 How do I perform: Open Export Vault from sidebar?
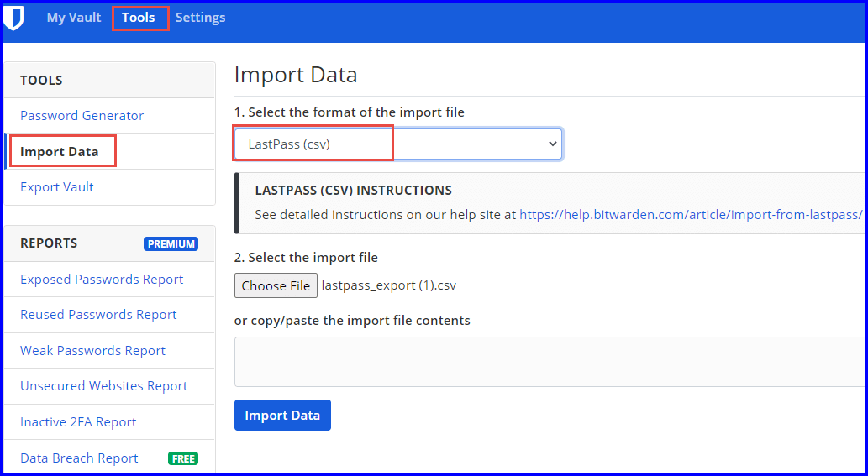point(57,187)
